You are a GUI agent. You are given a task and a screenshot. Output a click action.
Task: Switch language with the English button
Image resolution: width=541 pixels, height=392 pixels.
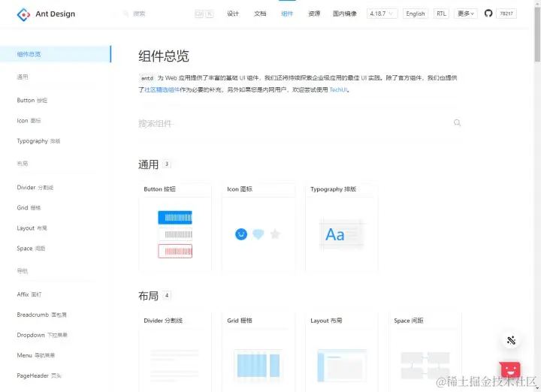tap(416, 14)
